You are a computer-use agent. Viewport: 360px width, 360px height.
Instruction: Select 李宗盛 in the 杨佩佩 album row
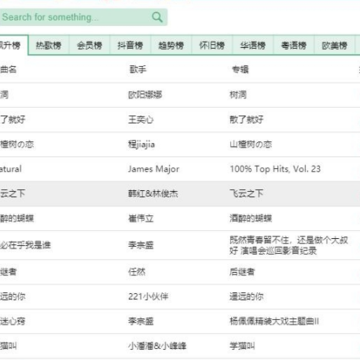[141, 321]
